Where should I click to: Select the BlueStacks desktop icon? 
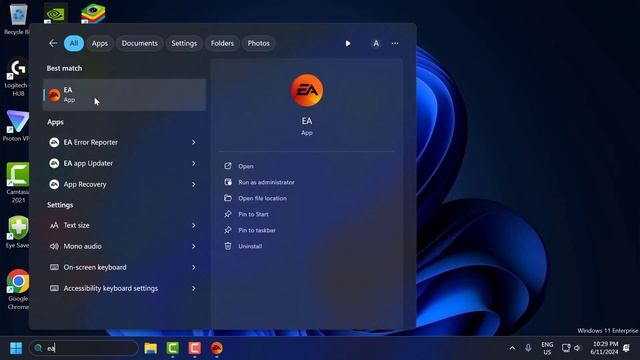[x=93, y=13]
